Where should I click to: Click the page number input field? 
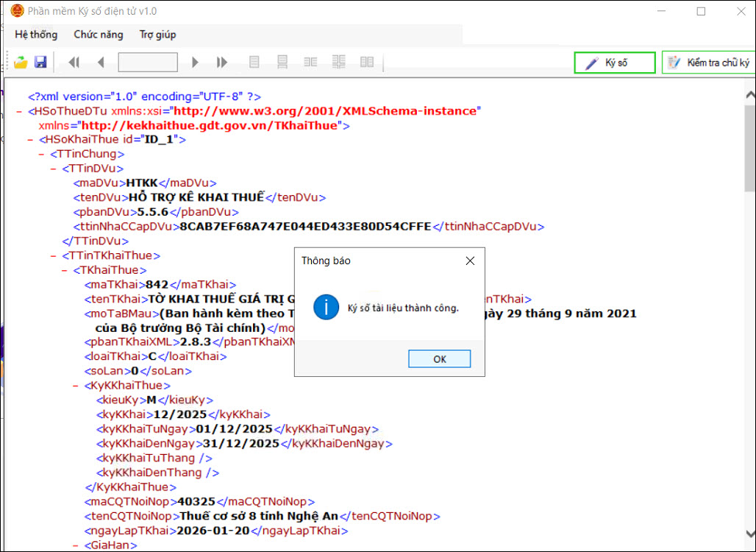(147, 63)
